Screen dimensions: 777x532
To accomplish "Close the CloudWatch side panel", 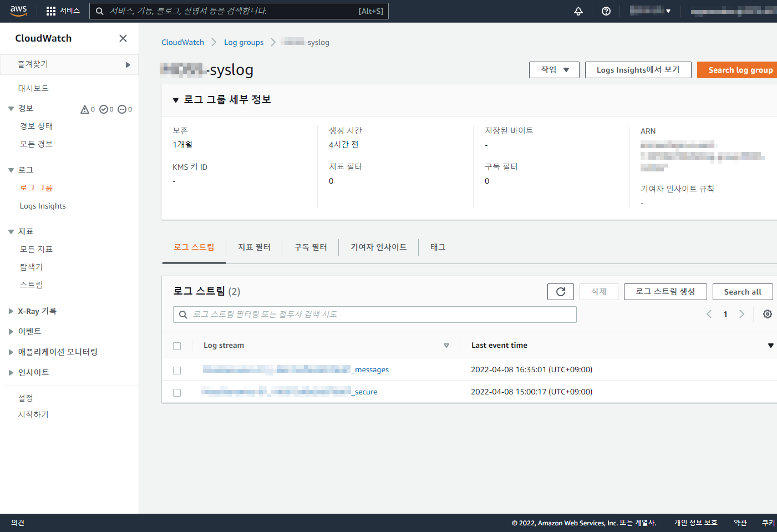I will pos(123,38).
